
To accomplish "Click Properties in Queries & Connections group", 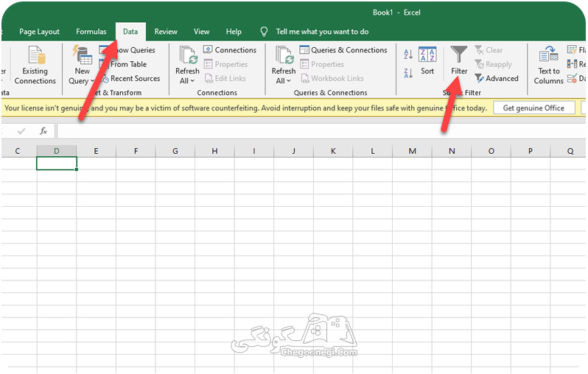I will (322, 65).
